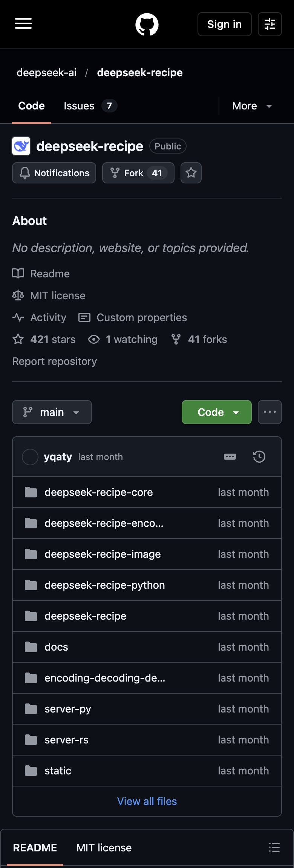
Task: Click last month for deepseek-recipe-core row
Action: (x=243, y=492)
